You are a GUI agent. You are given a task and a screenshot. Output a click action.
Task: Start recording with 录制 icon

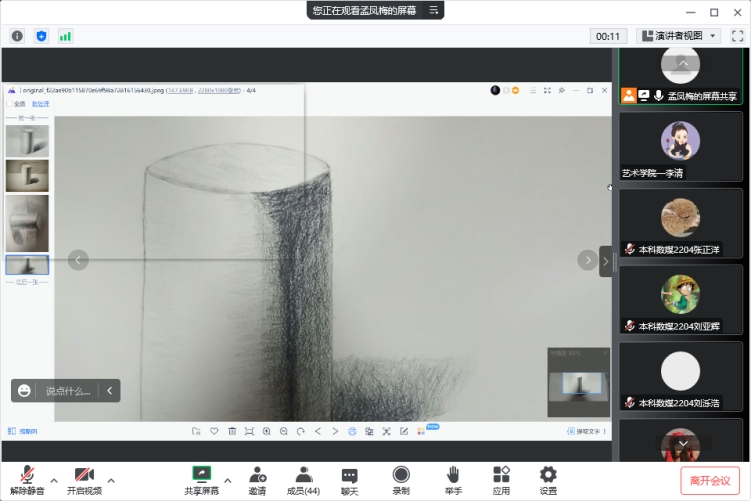(x=401, y=479)
